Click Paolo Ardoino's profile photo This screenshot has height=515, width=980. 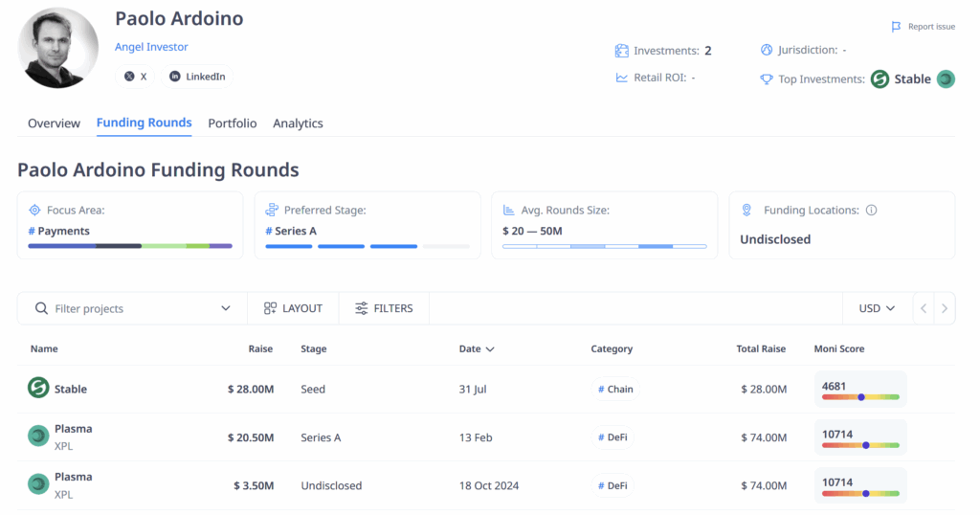pos(58,48)
